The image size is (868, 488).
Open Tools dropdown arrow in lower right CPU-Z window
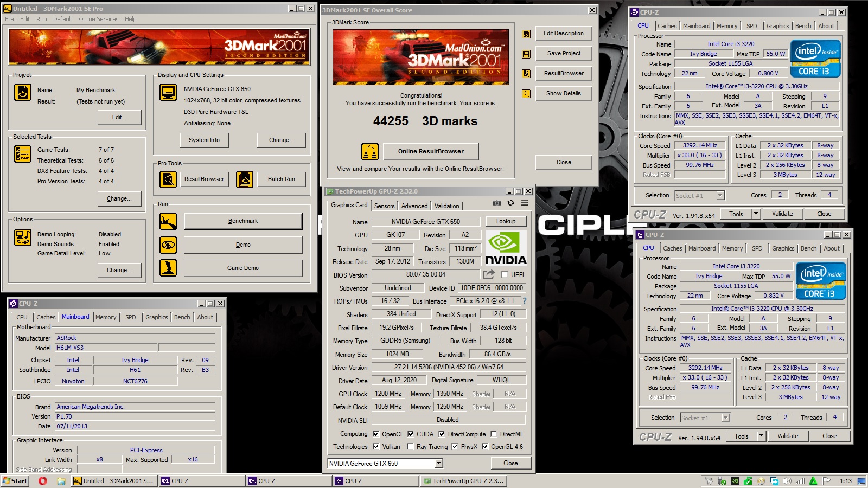coord(761,436)
